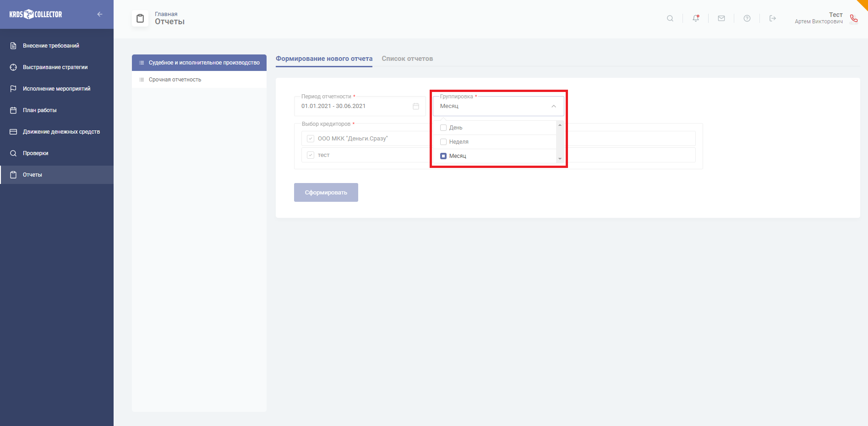Switch to Формирование нового отчета tab
868x426 pixels.
324,59
